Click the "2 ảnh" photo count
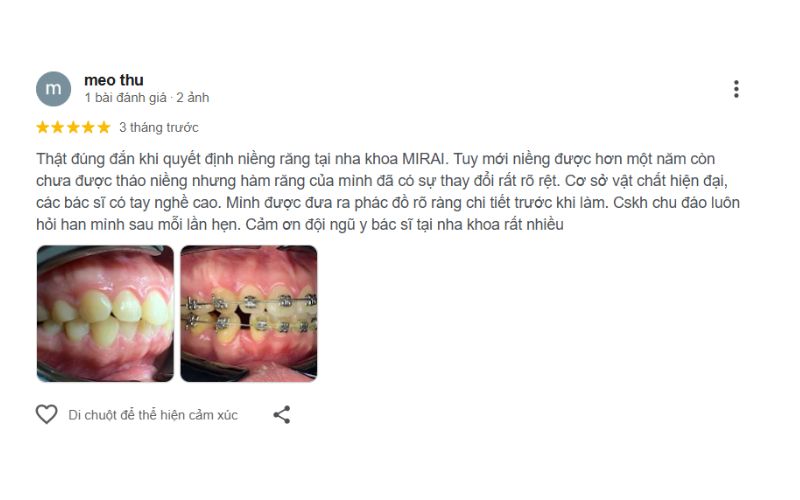The height and width of the screenshot is (500, 800). [193, 97]
